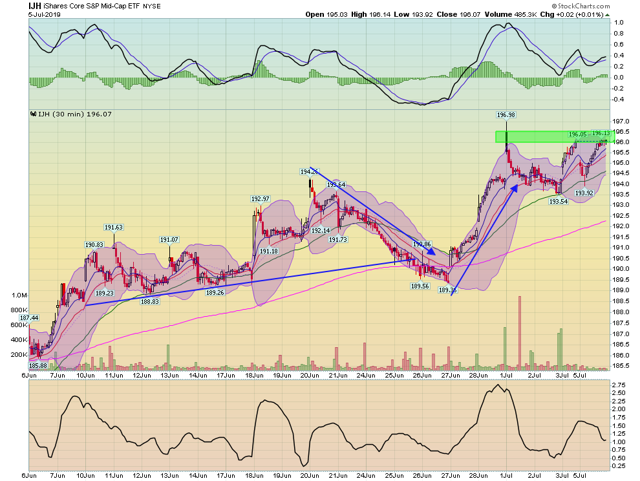Click the 400K volume scale label
This screenshot has height=481, width=640.
click(20, 340)
